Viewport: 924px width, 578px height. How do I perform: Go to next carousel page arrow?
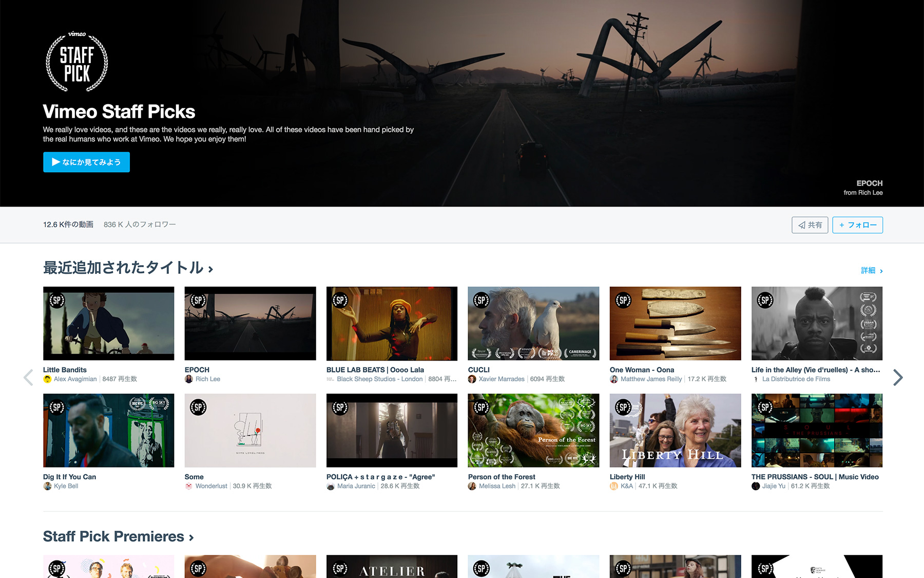pyautogui.click(x=897, y=378)
